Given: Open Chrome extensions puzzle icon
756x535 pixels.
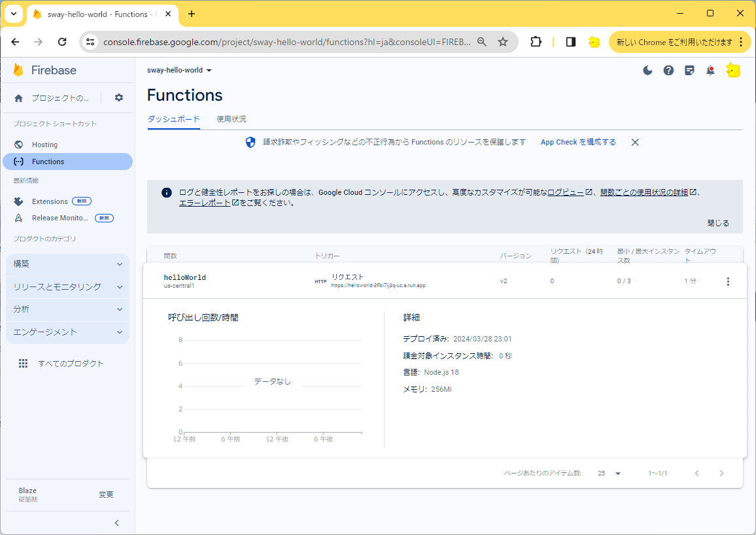Looking at the screenshot, I should click(x=536, y=42).
